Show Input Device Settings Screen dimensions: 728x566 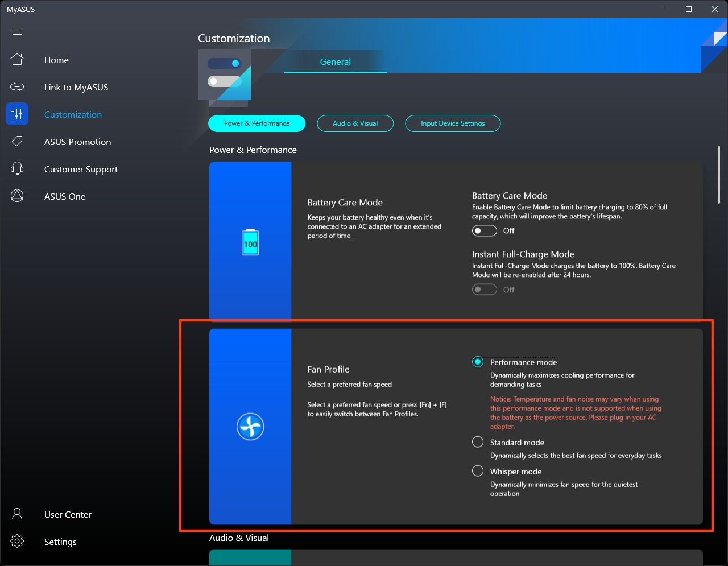[453, 123]
